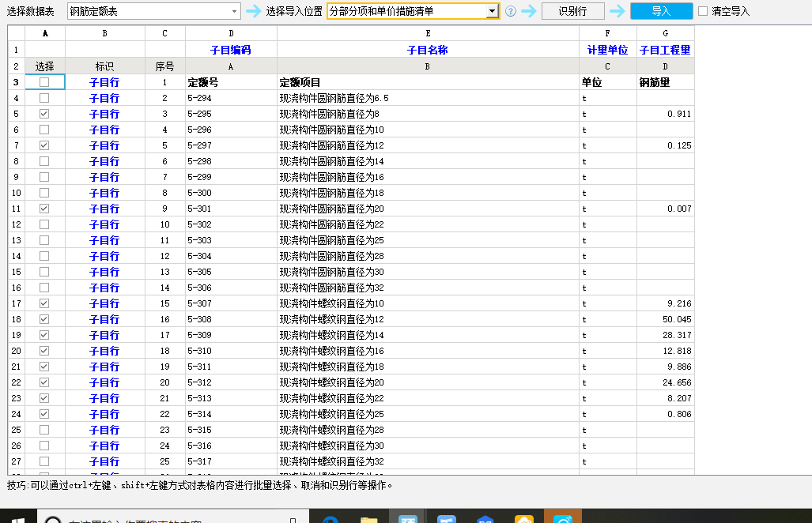Open File Explorer folder icon in taskbar
812x523 pixels.
pyautogui.click(x=368, y=519)
